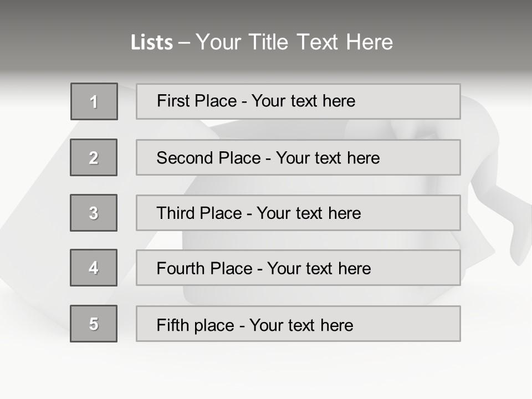The image size is (532, 399).
Task: Place cursor on the word 'Fourth'
Action: pos(181,269)
